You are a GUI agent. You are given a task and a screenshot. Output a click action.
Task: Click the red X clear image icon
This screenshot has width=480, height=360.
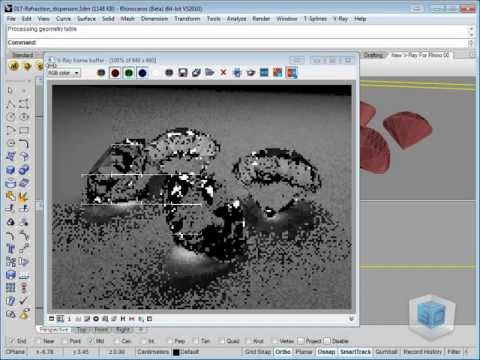click(x=223, y=72)
